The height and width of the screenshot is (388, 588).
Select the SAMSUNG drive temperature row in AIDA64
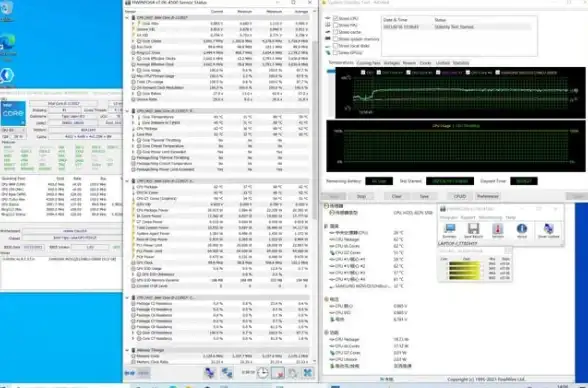tap(366, 286)
